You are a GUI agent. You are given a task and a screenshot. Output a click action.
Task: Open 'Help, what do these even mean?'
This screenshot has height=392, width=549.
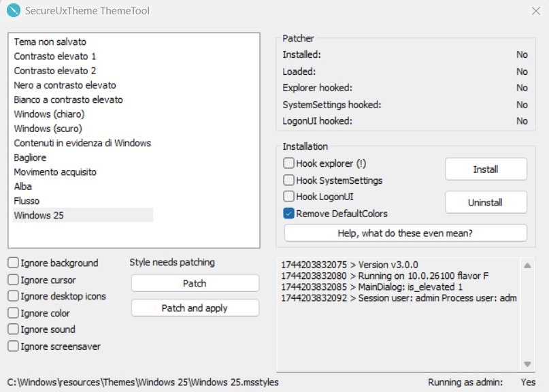(405, 233)
